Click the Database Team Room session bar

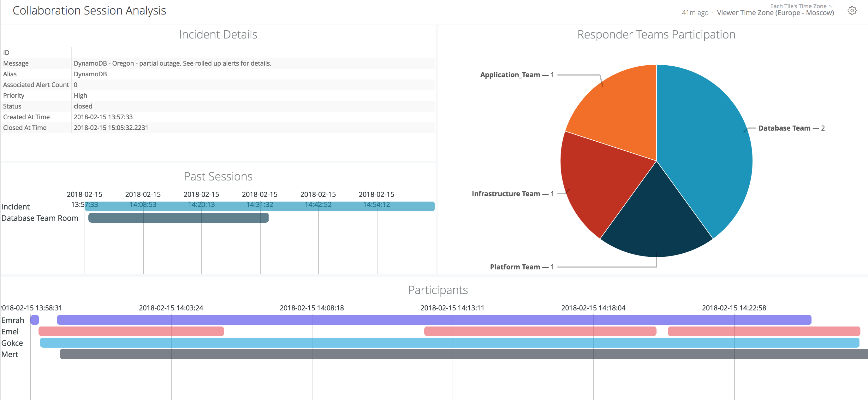(178, 218)
